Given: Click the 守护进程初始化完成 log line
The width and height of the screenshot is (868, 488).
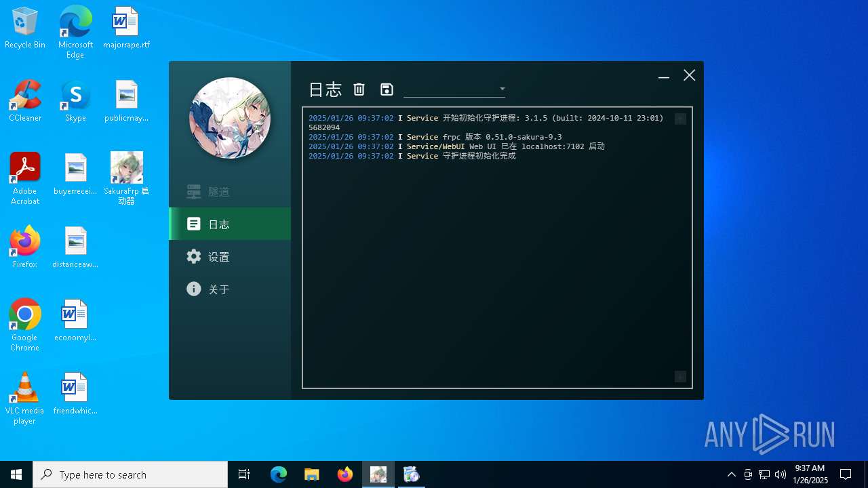Looking at the screenshot, I should (x=412, y=156).
